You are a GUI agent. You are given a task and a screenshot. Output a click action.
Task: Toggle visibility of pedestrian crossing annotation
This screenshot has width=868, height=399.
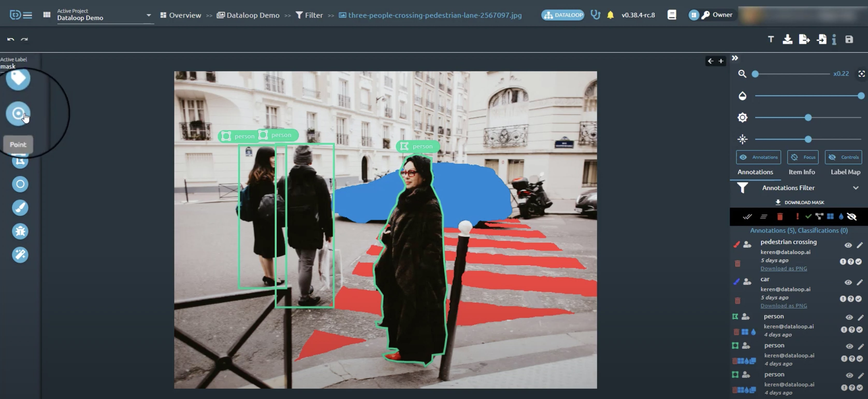tap(848, 245)
